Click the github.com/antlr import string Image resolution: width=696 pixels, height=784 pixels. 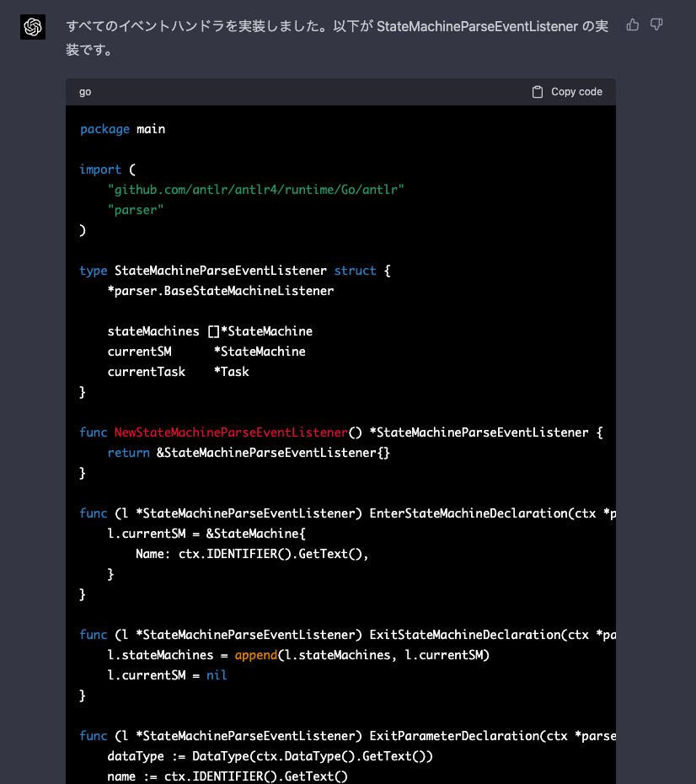(x=256, y=190)
